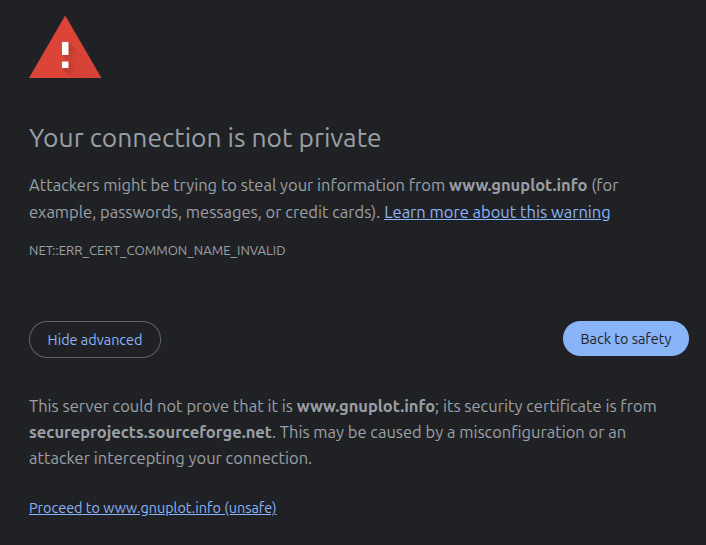This screenshot has width=706, height=545.
Task: Click the 'Your connection is not private' heading
Action: pos(205,138)
